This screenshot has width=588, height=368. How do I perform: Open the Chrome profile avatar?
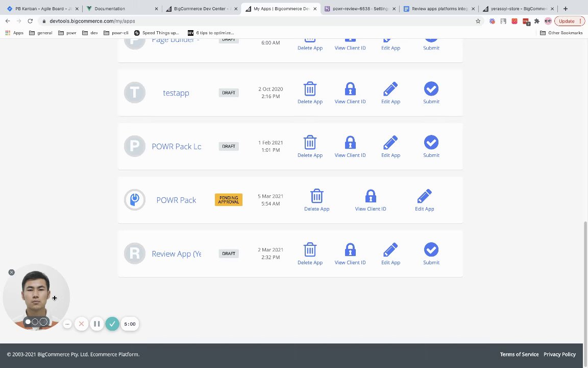point(548,21)
